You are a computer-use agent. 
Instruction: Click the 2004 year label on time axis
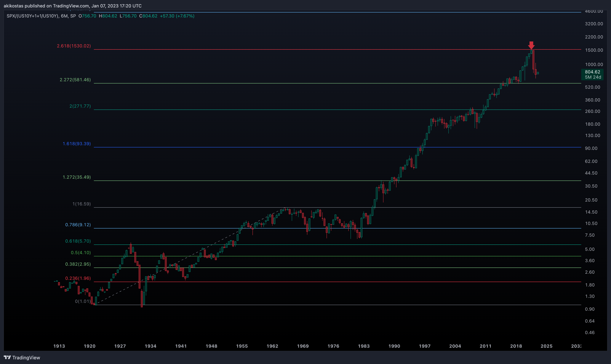[x=455, y=346]
